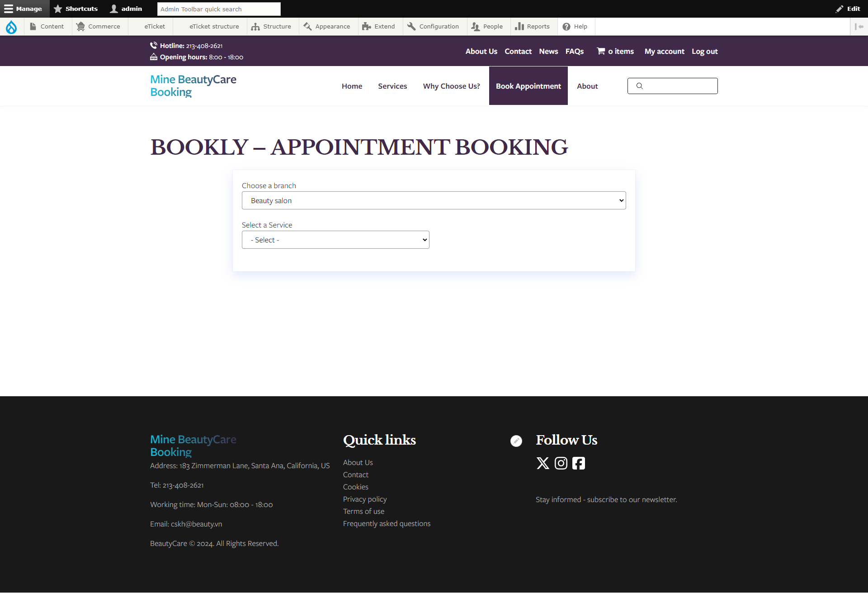
Task: Open the Content admin menu
Action: coord(47,27)
